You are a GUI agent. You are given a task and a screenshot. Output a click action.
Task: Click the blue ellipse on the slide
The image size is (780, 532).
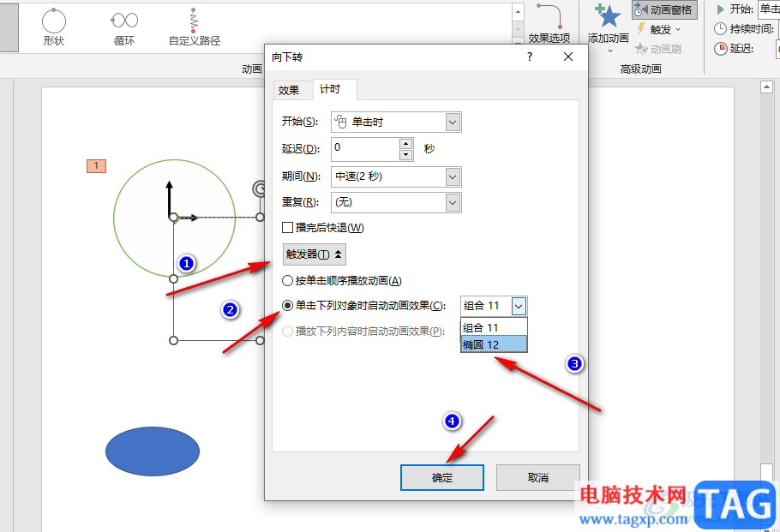click(x=153, y=451)
